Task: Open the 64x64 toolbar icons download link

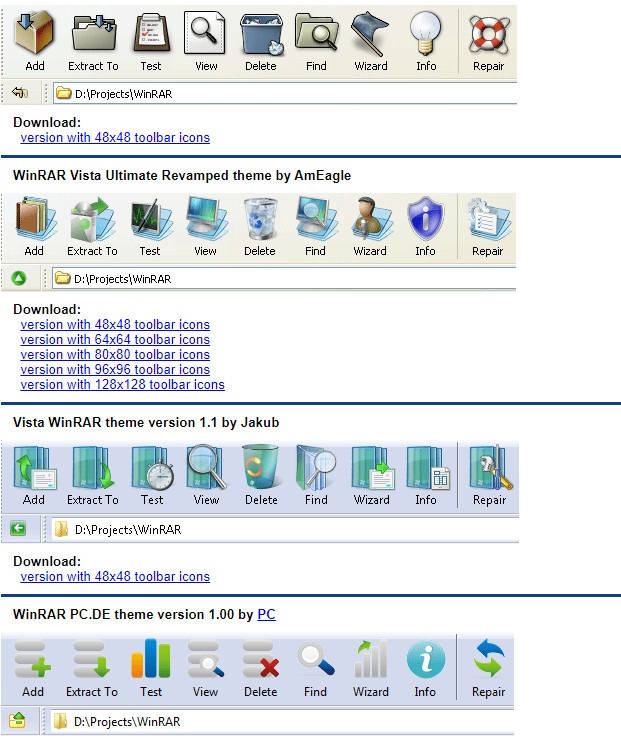Action: 115,340
